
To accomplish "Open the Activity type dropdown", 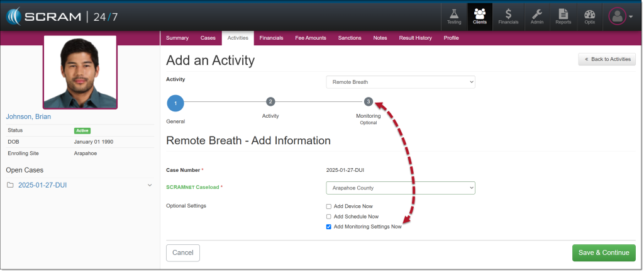I will point(400,82).
